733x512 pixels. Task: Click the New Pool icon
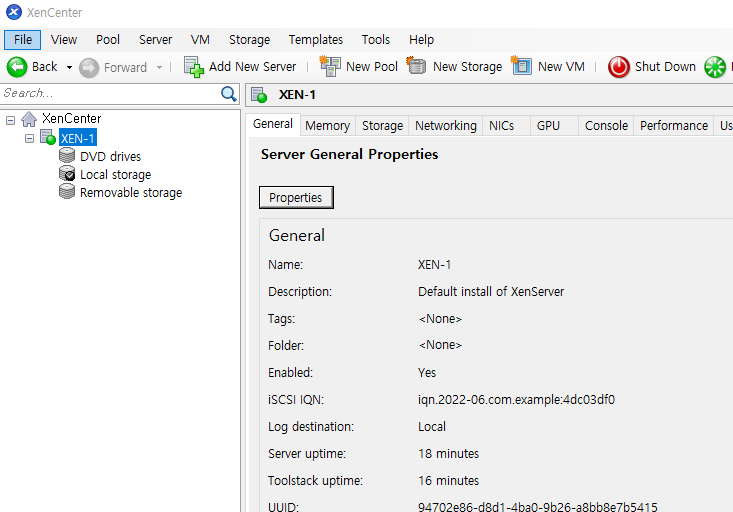point(330,66)
